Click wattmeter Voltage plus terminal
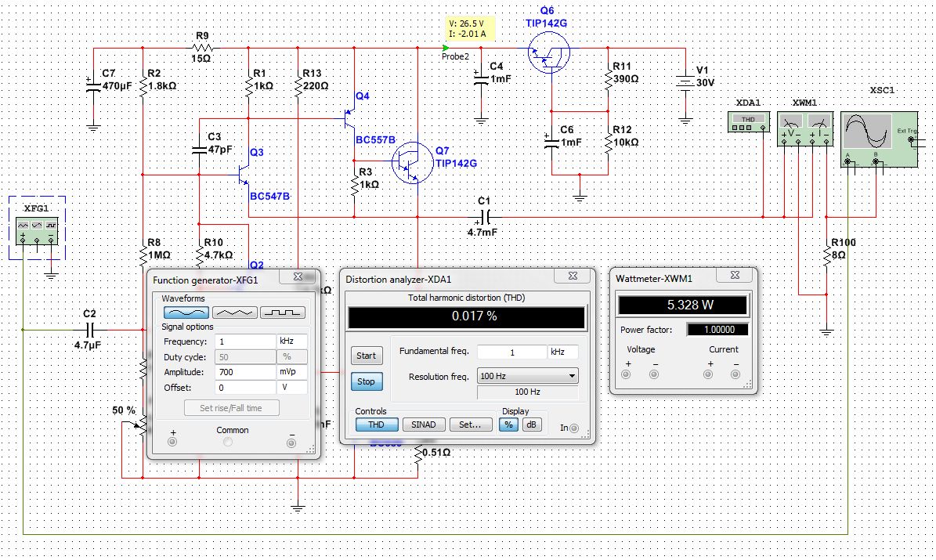Screen dimensions: 936x560 [x=626, y=374]
